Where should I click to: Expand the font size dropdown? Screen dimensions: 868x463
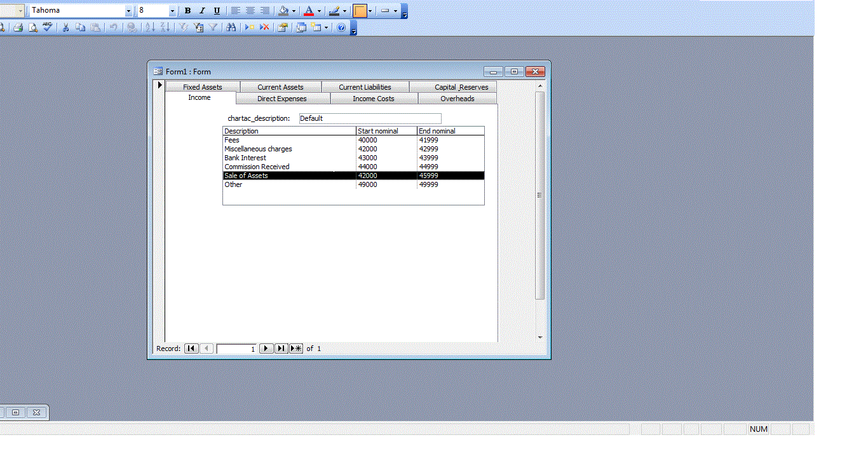172,11
